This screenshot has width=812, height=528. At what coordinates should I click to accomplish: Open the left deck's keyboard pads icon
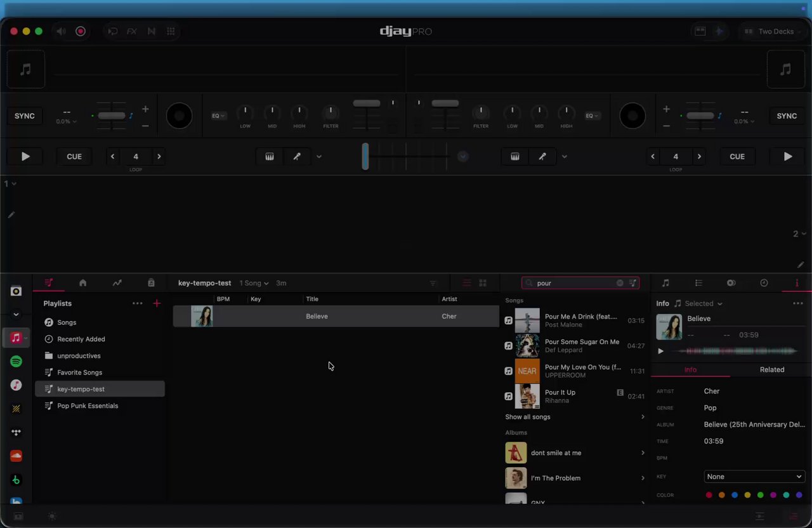tap(270, 157)
